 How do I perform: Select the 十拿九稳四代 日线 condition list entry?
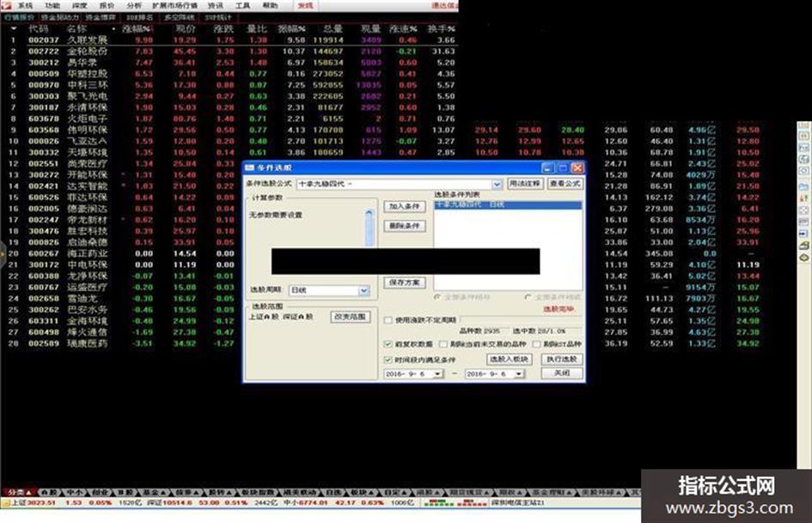(x=508, y=205)
